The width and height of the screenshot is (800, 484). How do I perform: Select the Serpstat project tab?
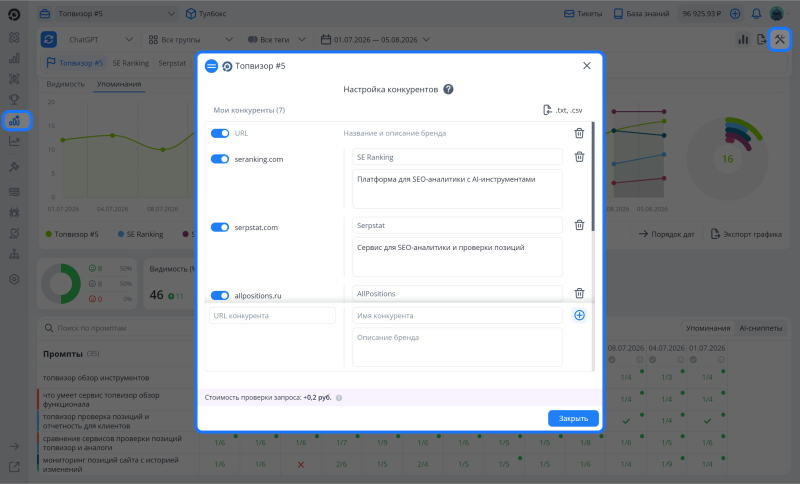tap(172, 63)
